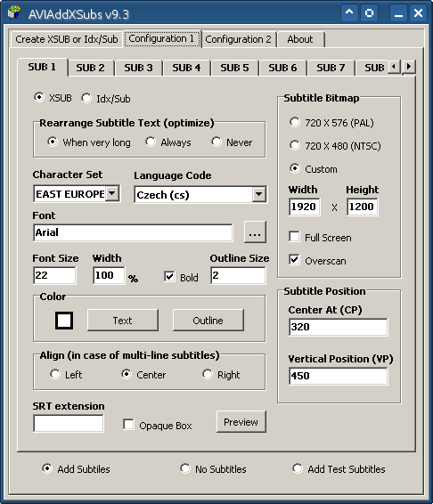Click the Text color button
Image resolution: width=433 pixels, height=504 pixels.
123,321
